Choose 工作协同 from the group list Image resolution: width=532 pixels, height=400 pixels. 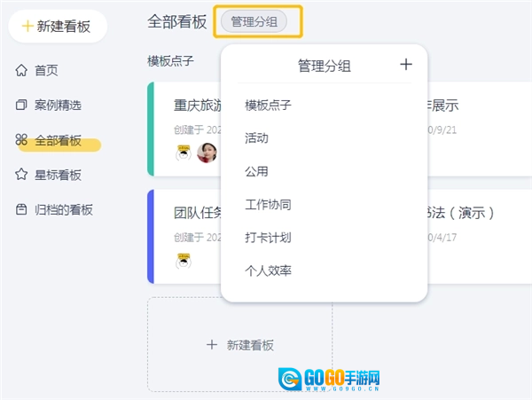(x=268, y=205)
